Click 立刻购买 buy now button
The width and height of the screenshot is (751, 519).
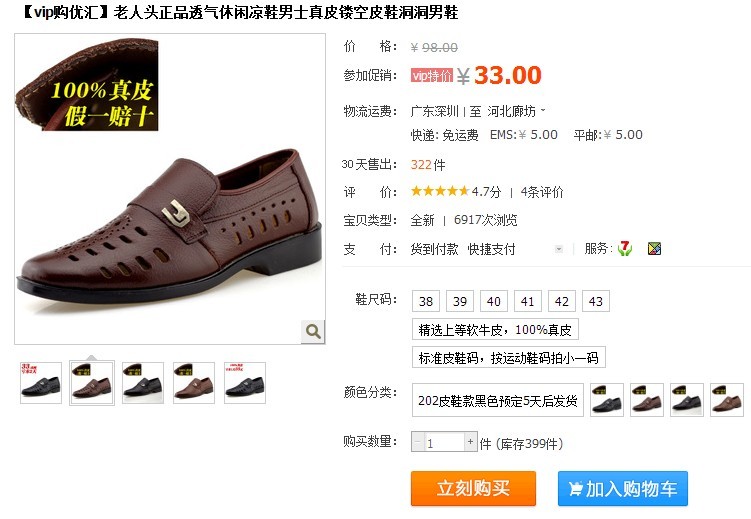click(x=473, y=488)
